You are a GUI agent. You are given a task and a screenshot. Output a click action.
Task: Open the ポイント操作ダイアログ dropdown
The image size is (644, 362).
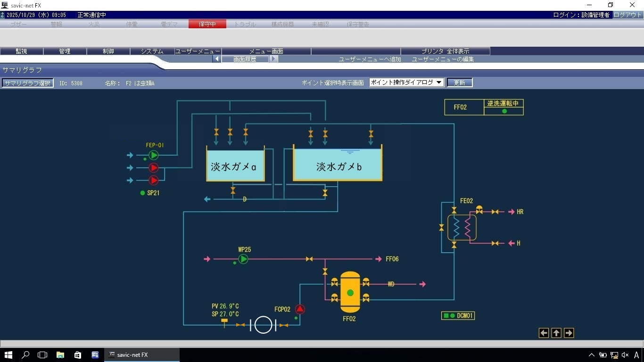[406, 82]
